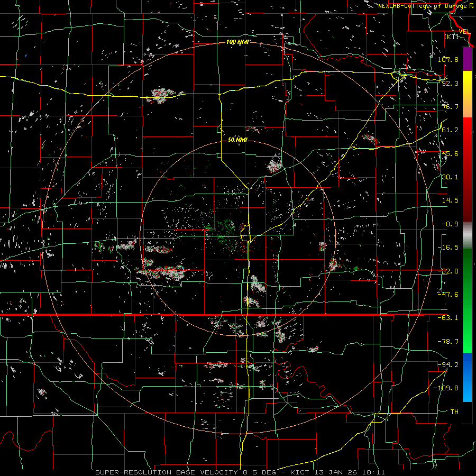This screenshot has width=476, height=476.
Task: Click the 107.8 velocity scale value
Action: coord(448,59)
